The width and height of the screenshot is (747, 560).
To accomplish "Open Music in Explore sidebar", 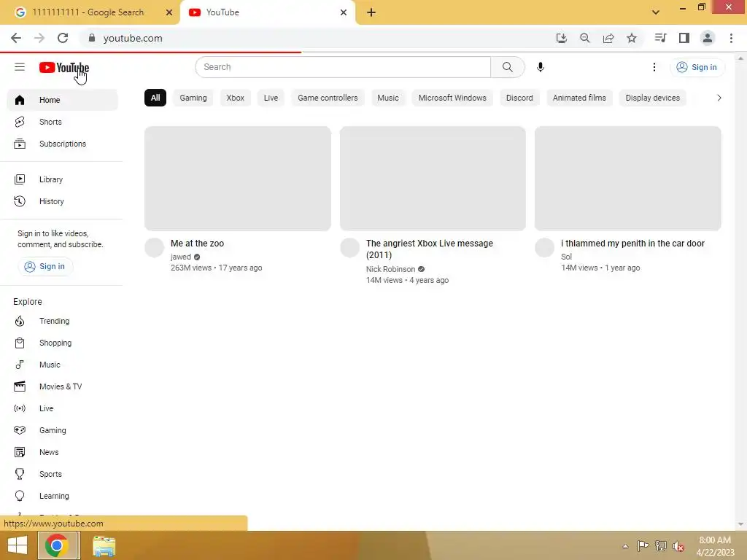I will (63, 365).
